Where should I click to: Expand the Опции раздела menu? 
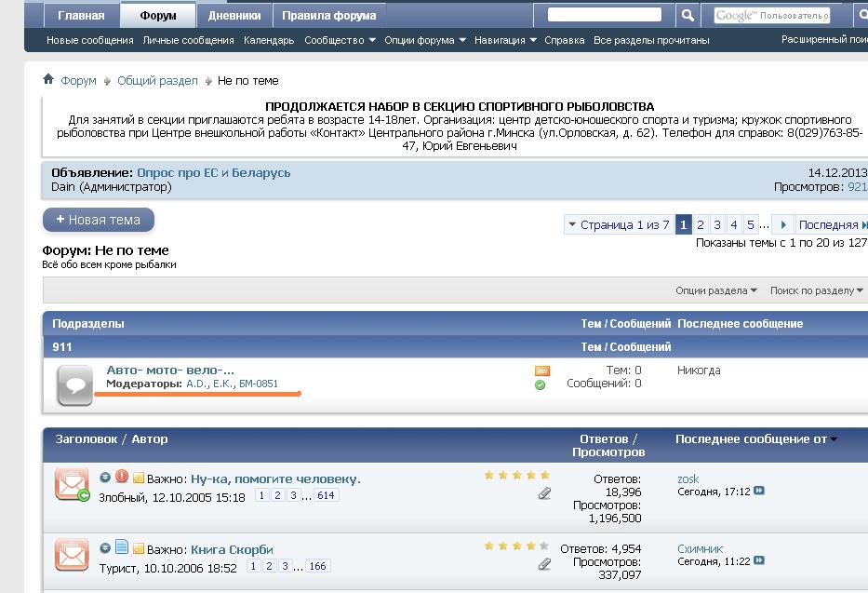click(715, 290)
